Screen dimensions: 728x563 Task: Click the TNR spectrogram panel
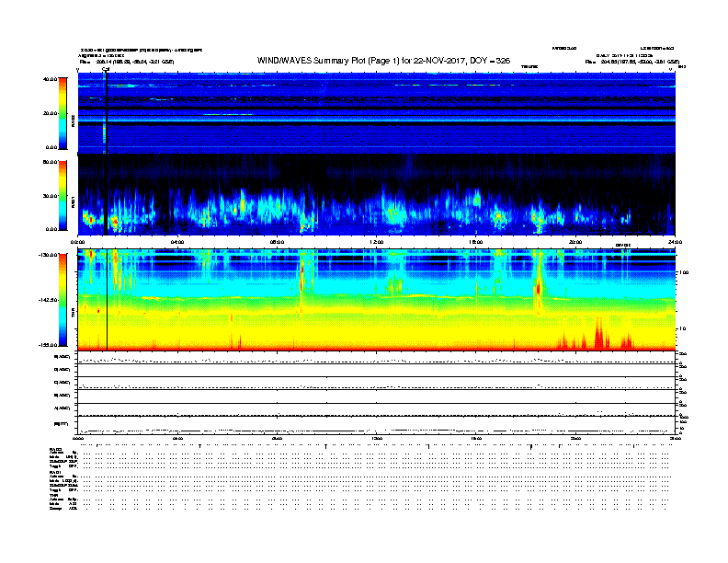point(377,300)
